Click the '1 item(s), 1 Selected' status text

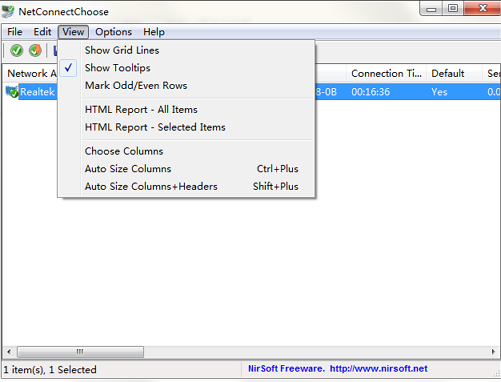pyautogui.click(x=50, y=370)
